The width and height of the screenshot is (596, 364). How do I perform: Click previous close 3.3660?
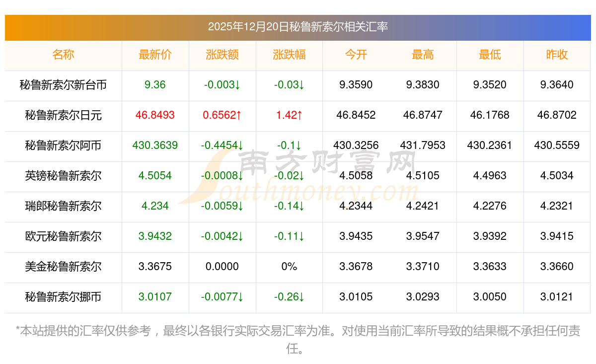pyautogui.click(x=557, y=267)
